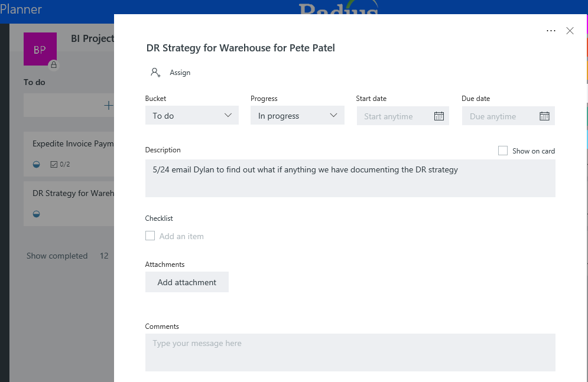This screenshot has width=588, height=382.
Task: Click progress icon on DR Strategy card
Action: [x=37, y=214]
